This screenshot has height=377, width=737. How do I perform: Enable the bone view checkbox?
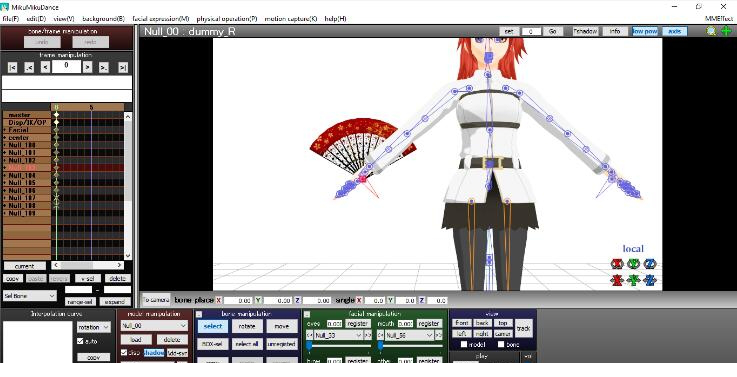click(x=501, y=345)
